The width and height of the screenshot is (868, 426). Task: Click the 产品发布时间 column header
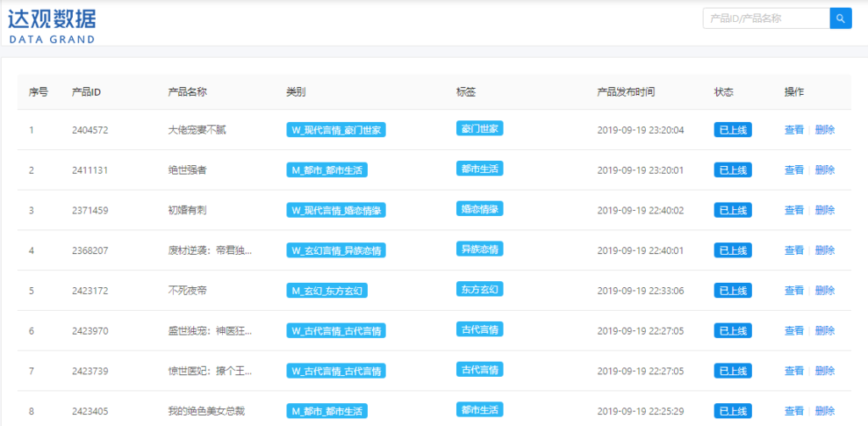click(626, 91)
